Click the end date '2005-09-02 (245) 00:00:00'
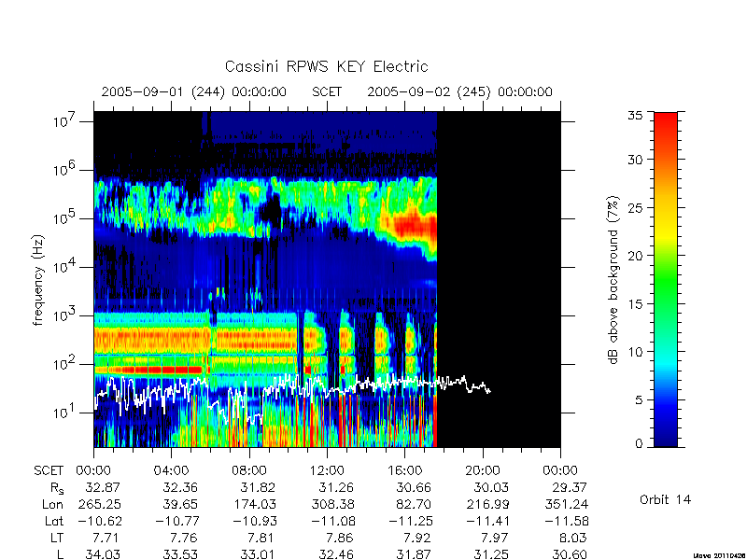 click(x=459, y=91)
